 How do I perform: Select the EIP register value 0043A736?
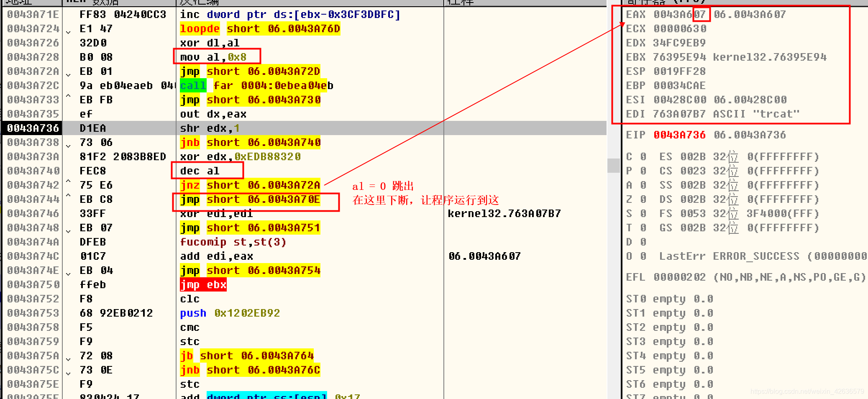[x=680, y=135]
